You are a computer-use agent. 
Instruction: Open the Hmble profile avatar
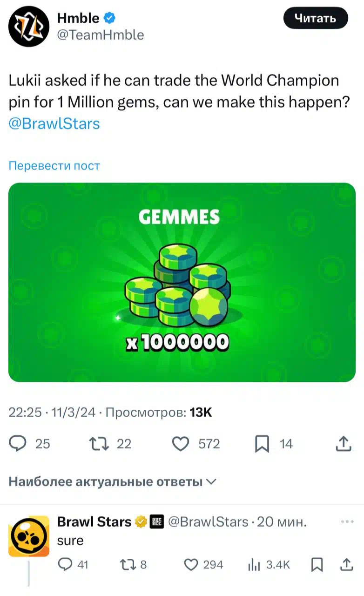[29, 27]
